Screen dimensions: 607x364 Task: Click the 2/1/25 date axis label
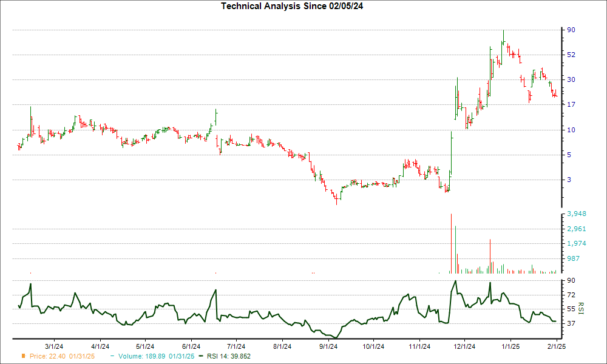point(557,346)
